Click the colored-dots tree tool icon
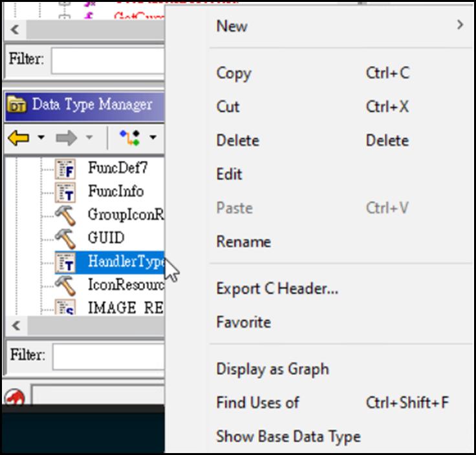This screenshot has height=455, width=476. pyautogui.click(x=130, y=138)
